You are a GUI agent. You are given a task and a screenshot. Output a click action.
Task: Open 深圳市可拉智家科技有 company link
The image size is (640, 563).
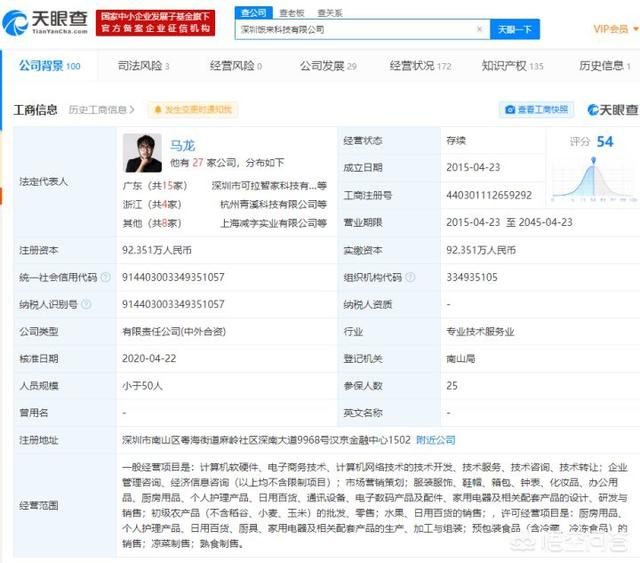click(x=269, y=186)
